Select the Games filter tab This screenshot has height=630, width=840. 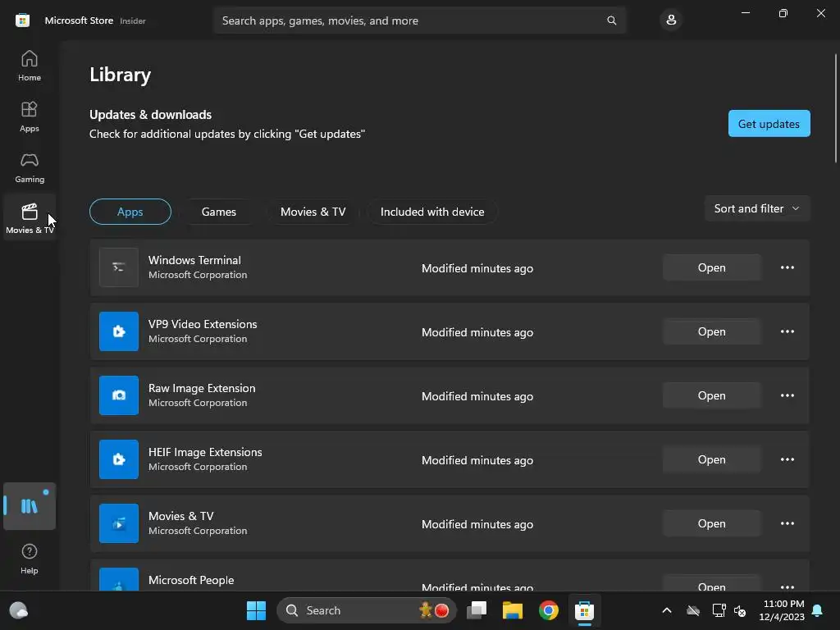(218, 212)
